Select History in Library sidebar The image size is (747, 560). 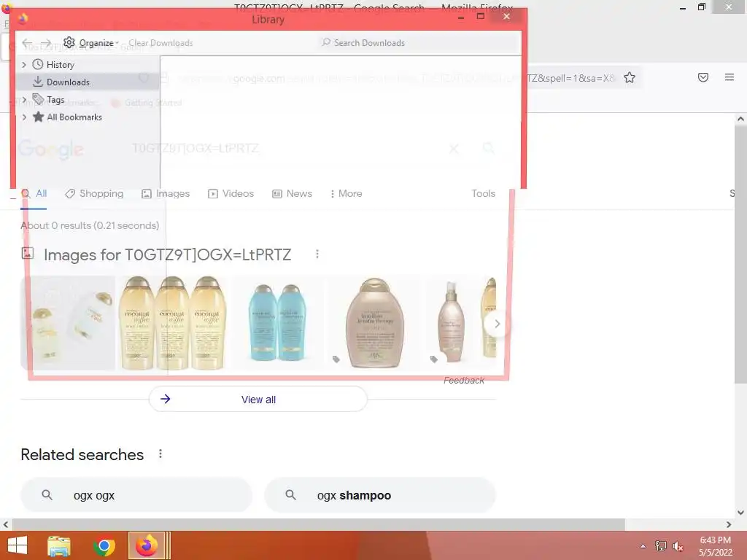[60, 65]
